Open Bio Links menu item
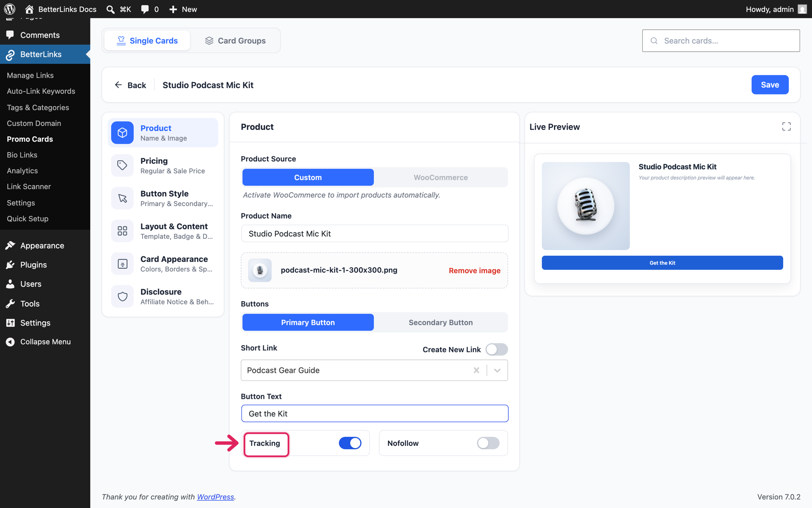Screen dimensions: 812x508 tap(22, 155)
